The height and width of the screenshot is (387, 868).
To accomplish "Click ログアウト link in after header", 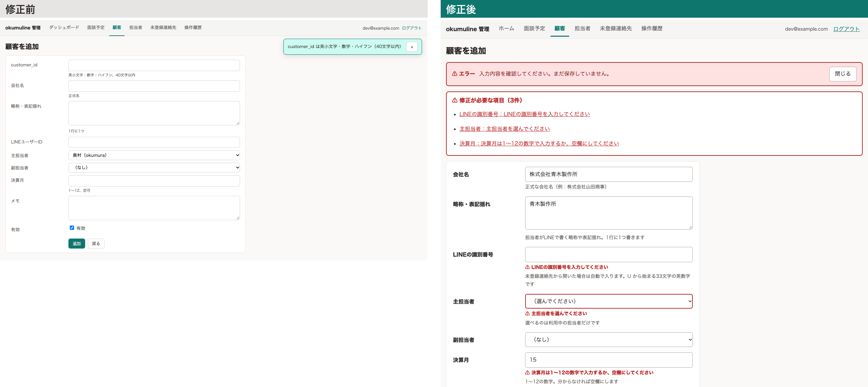I will click(x=846, y=29).
